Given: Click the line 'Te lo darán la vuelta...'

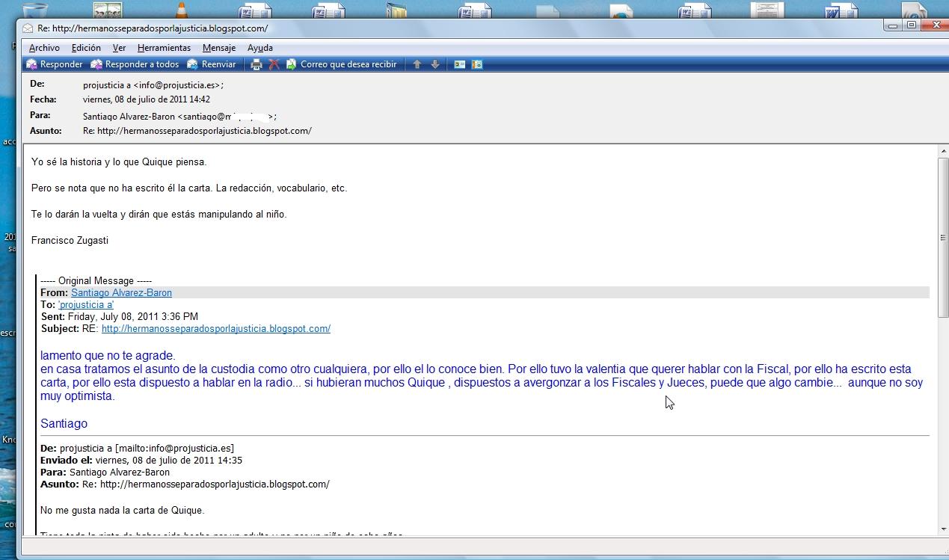Looking at the screenshot, I should tap(159, 214).
